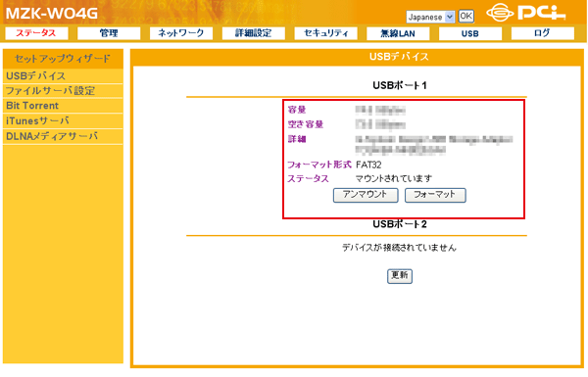The height and width of the screenshot is (377, 588).
Task: Open the ステータス tab
Action: point(36,33)
